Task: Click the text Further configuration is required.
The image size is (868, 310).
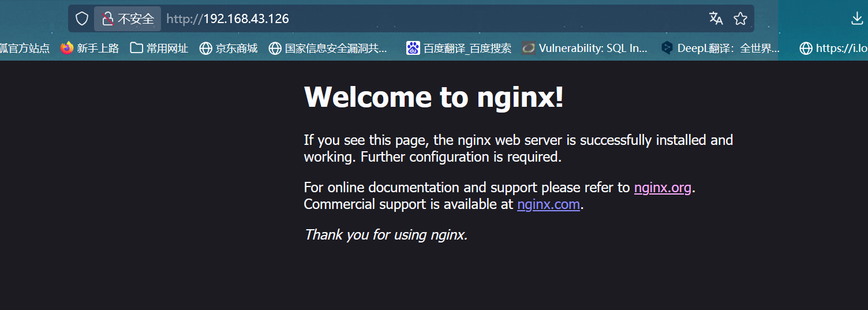Action: point(461,157)
